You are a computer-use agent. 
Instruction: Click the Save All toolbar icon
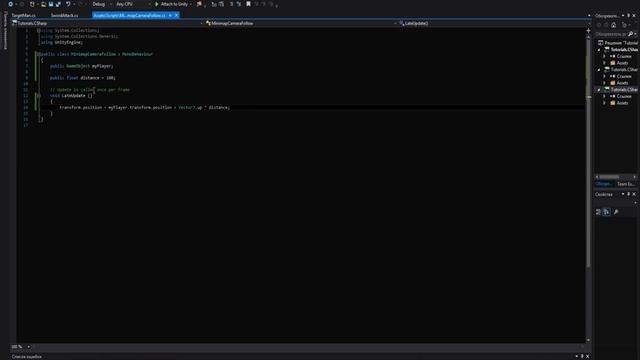coord(58,4)
